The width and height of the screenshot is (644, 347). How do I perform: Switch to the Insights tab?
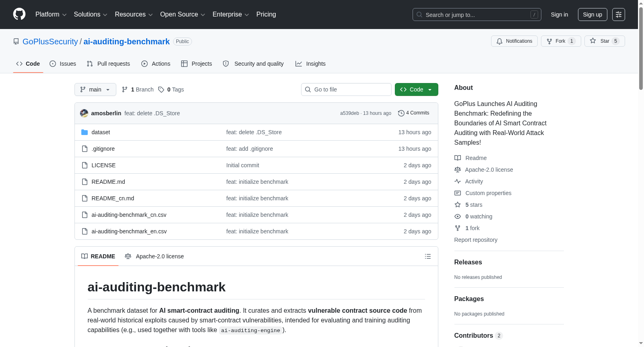(x=310, y=64)
